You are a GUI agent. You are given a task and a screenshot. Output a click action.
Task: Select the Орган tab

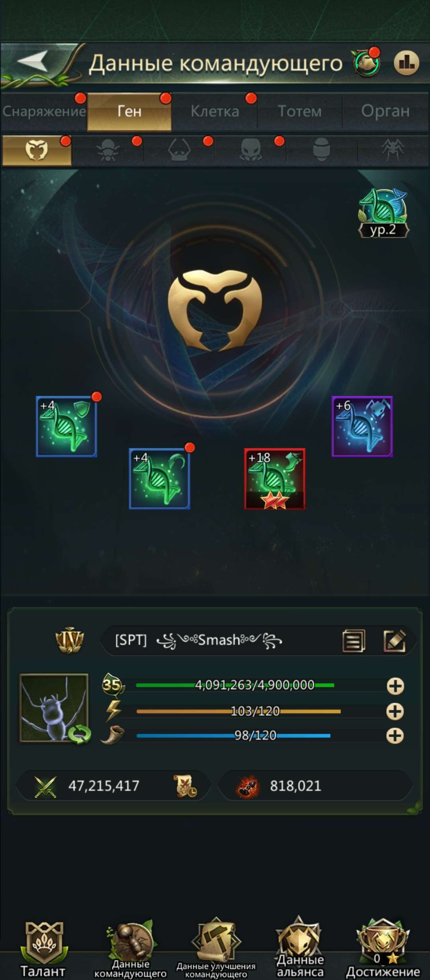tap(385, 111)
